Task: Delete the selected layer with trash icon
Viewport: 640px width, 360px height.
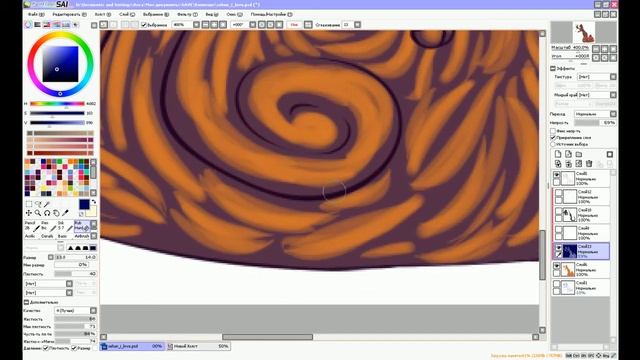Action: point(589,164)
